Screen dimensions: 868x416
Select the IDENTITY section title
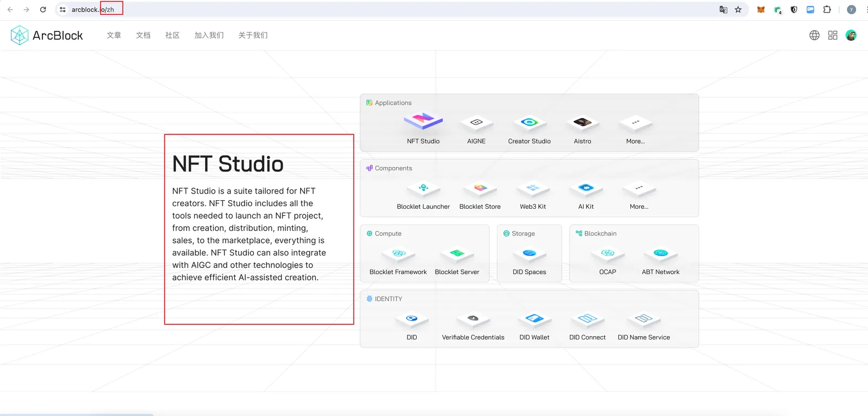[x=388, y=299]
